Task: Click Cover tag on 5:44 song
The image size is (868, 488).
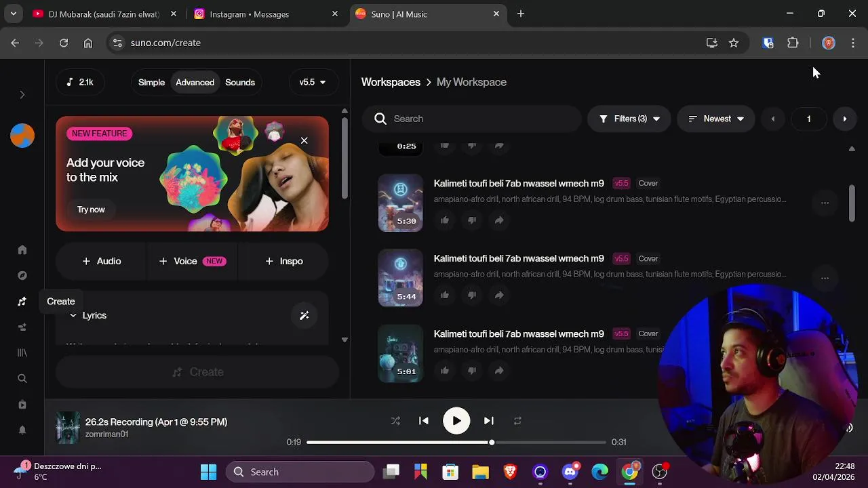Action: 648,258
